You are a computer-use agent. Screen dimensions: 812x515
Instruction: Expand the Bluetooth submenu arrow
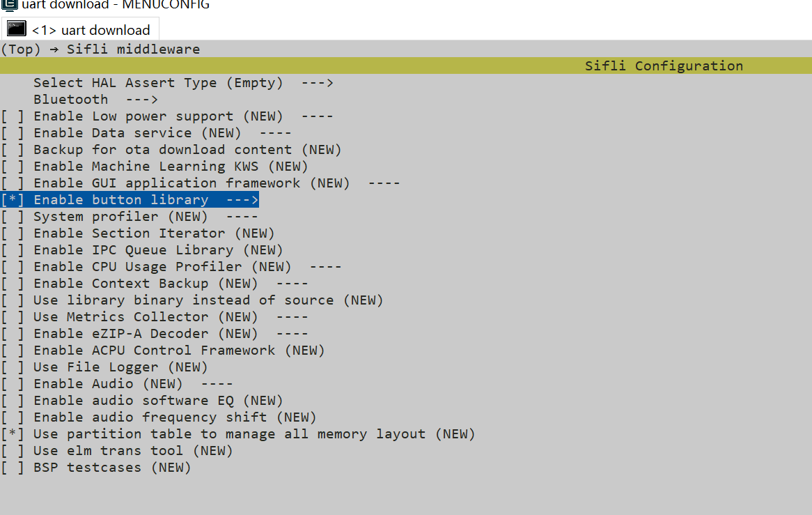pyautogui.click(x=141, y=100)
